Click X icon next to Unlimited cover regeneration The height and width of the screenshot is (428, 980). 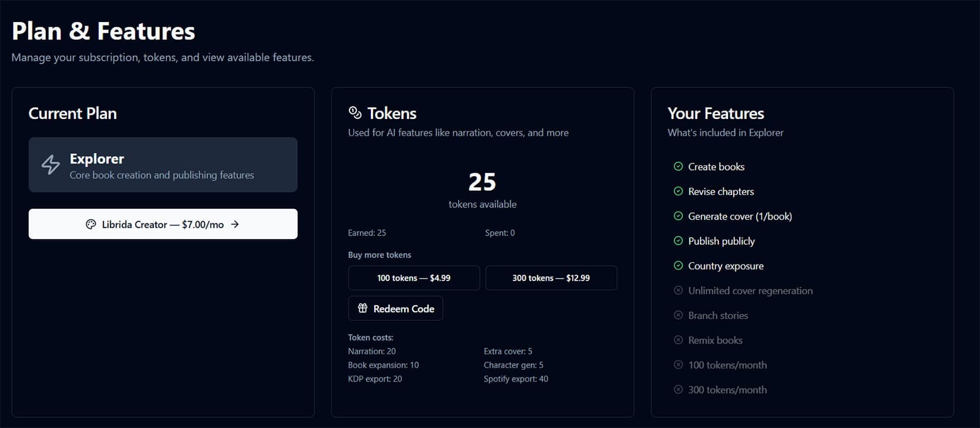pos(678,291)
